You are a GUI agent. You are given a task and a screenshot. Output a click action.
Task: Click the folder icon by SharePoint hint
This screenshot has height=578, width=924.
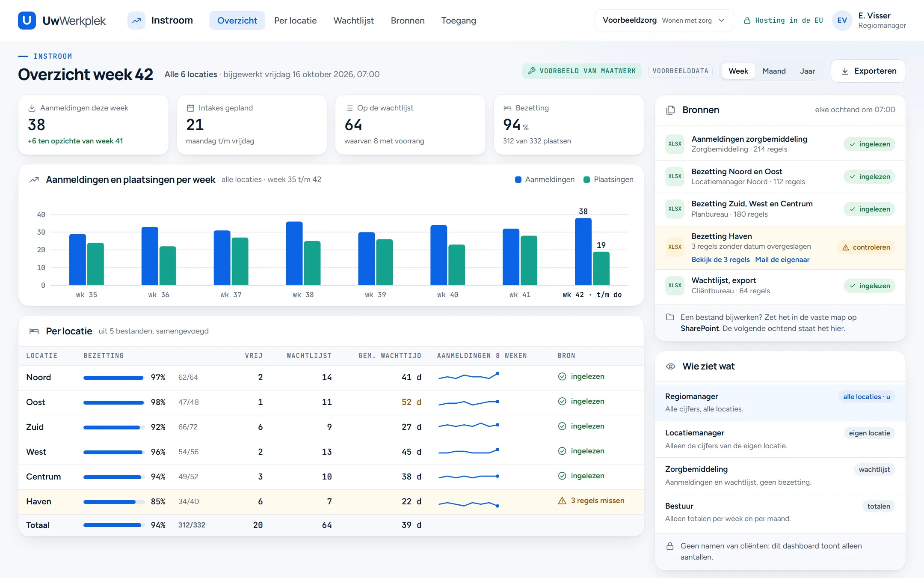point(670,317)
